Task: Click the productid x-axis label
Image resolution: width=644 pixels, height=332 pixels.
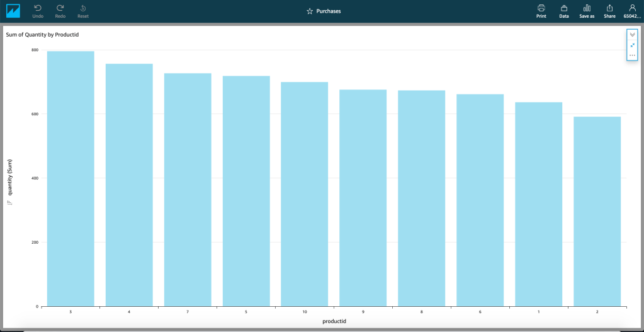Action: tap(334, 321)
